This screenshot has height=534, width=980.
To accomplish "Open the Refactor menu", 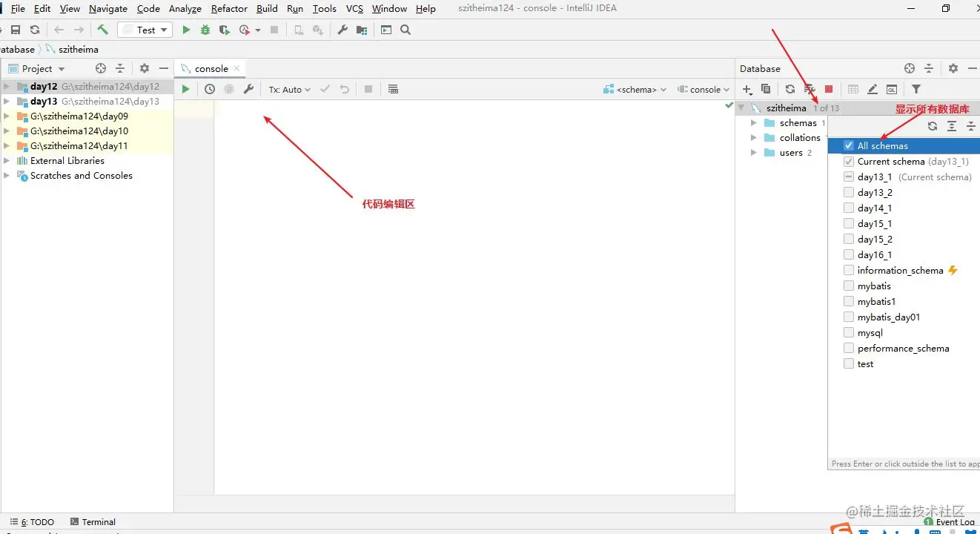I will click(229, 9).
